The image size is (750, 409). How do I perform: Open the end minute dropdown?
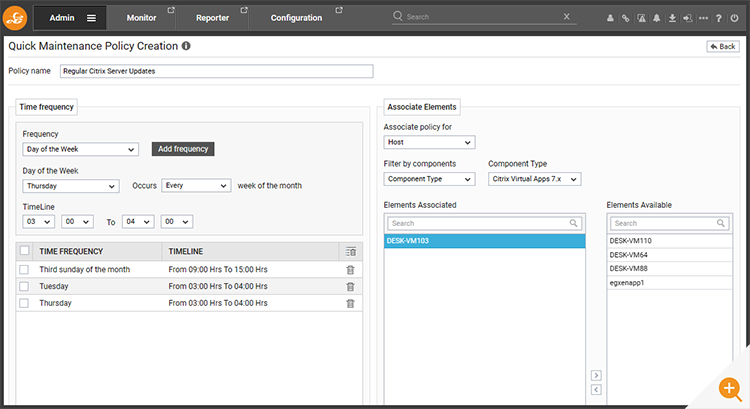pos(176,222)
